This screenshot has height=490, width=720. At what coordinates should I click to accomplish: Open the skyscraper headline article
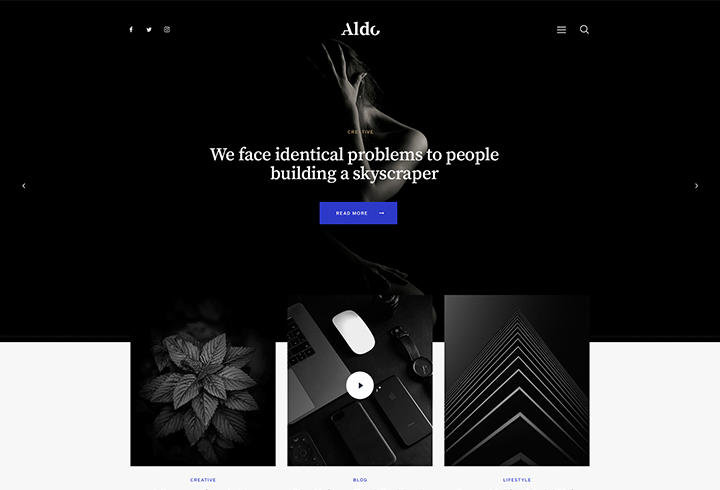(x=354, y=164)
